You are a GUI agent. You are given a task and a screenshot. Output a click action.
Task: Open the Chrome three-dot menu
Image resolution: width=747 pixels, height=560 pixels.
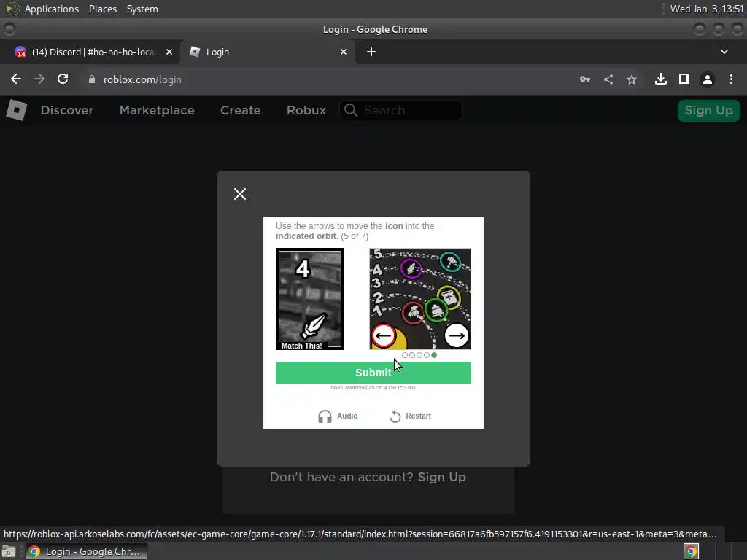(731, 79)
